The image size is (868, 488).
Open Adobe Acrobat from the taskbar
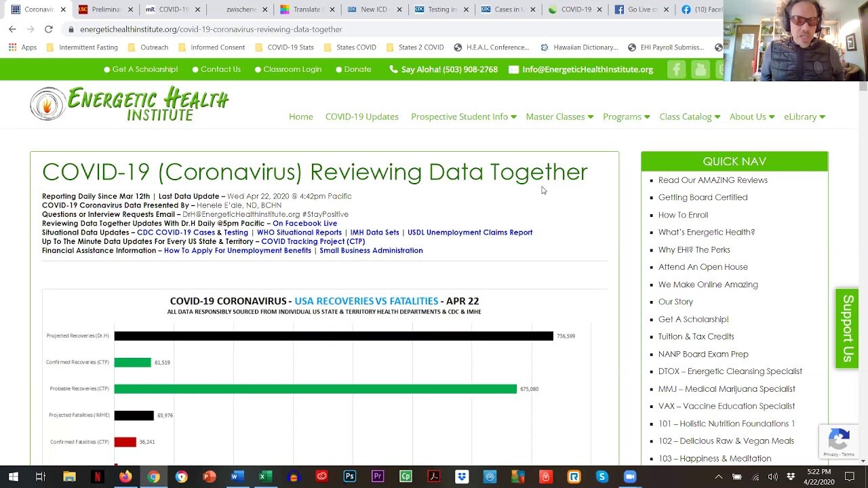(434, 476)
